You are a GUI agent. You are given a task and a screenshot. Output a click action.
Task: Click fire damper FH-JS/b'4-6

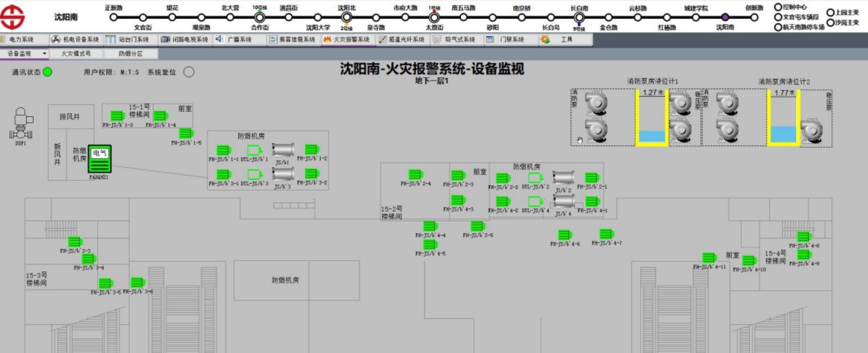tap(565, 235)
